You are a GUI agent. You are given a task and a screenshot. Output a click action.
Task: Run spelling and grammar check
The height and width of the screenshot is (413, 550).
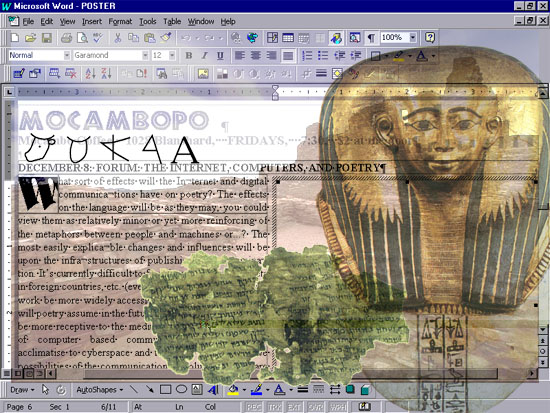click(x=98, y=38)
